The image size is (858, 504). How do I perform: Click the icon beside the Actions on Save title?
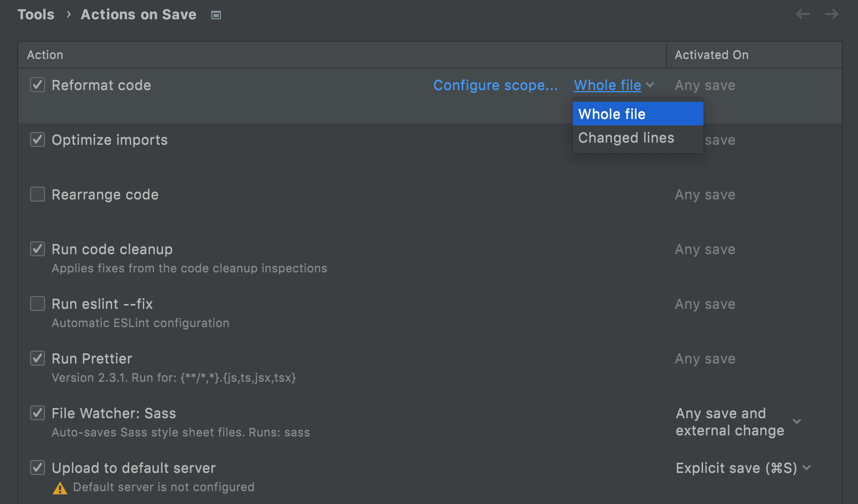216,14
